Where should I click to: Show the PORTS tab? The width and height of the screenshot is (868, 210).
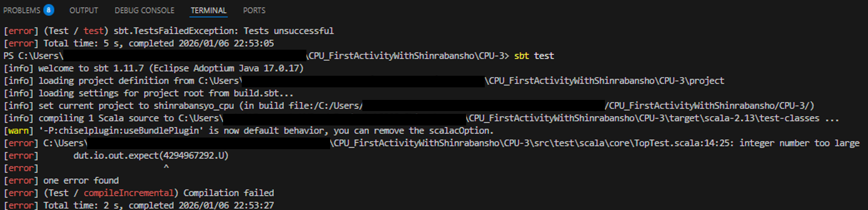click(x=254, y=10)
